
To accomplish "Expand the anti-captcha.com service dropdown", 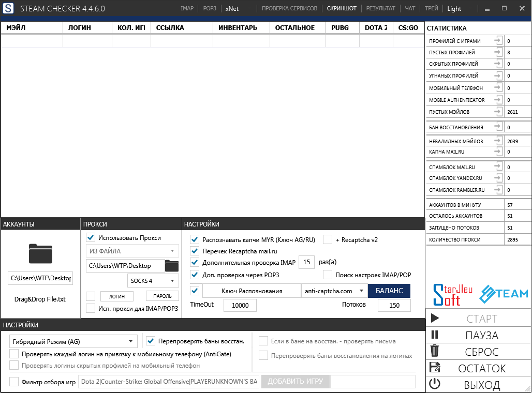I will [334, 291].
